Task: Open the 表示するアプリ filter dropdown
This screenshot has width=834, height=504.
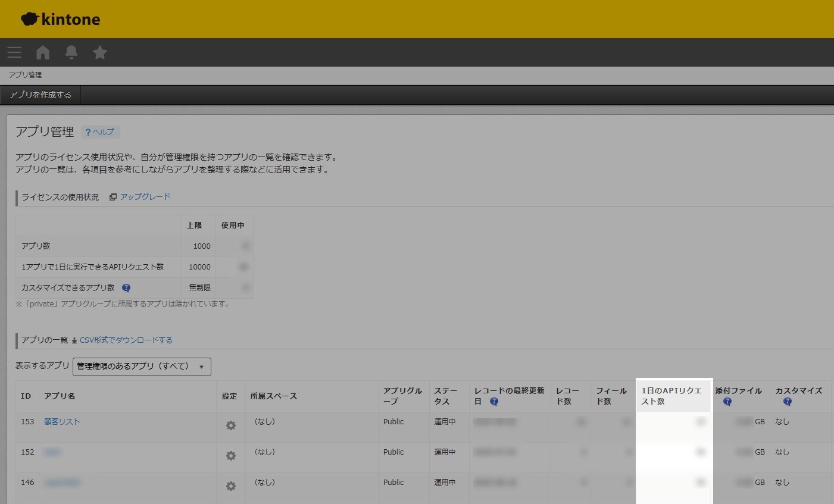Action: (202, 367)
